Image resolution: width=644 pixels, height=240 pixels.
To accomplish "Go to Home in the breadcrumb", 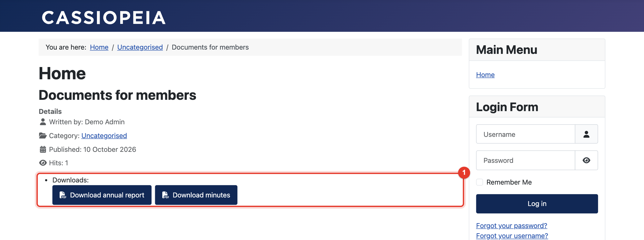I will 99,47.
